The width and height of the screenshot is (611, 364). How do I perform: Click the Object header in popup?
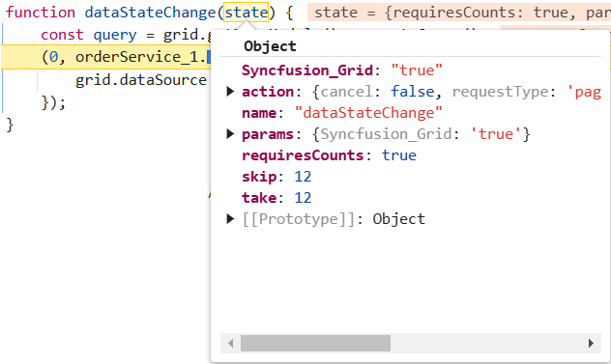[x=270, y=46]
